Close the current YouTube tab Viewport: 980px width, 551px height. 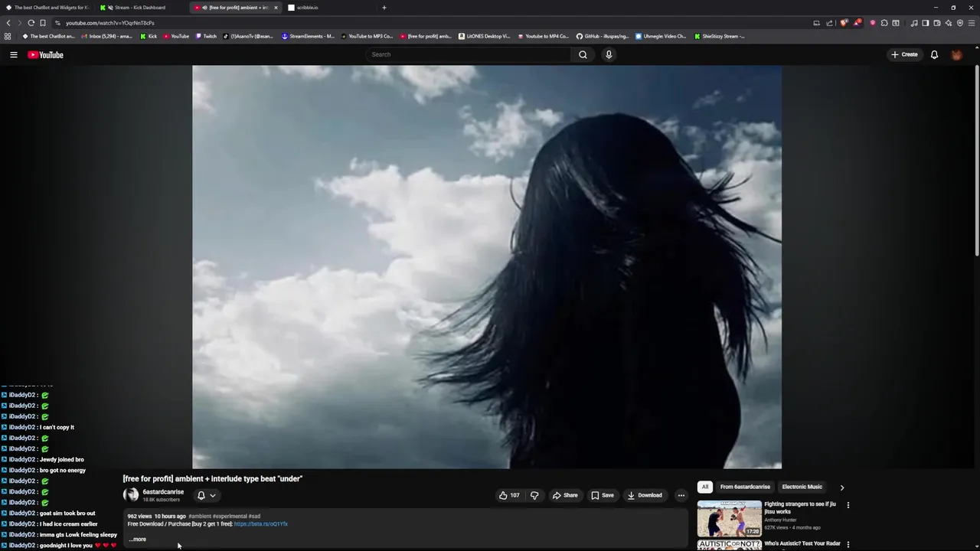(276, 8)
